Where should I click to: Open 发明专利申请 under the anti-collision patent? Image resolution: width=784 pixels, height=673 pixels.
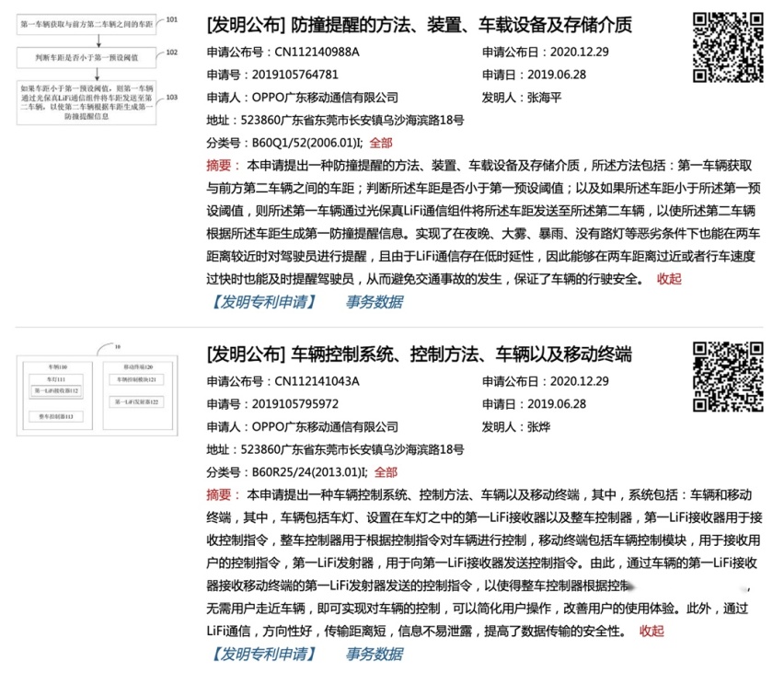tap(263, 302)
